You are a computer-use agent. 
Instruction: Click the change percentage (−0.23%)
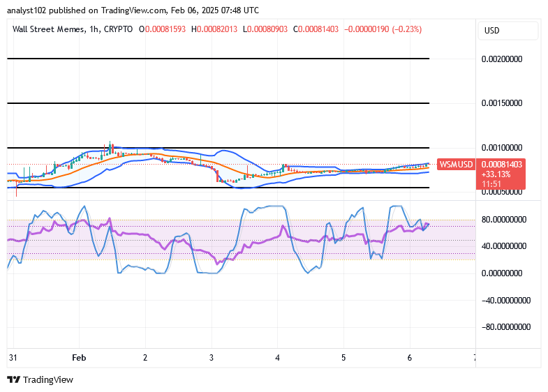point(407,29)
